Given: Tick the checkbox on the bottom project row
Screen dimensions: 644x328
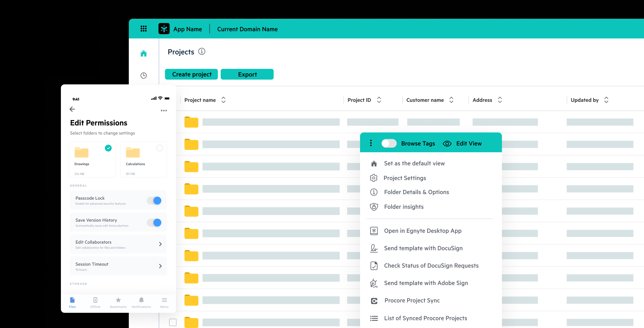Looking at the screenshot, I should click(173, 322).
